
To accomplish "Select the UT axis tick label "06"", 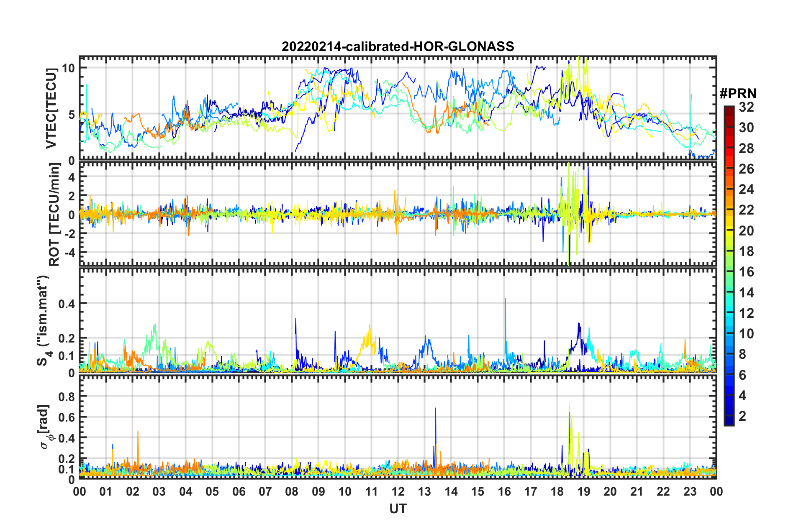I will click(239, 491).
